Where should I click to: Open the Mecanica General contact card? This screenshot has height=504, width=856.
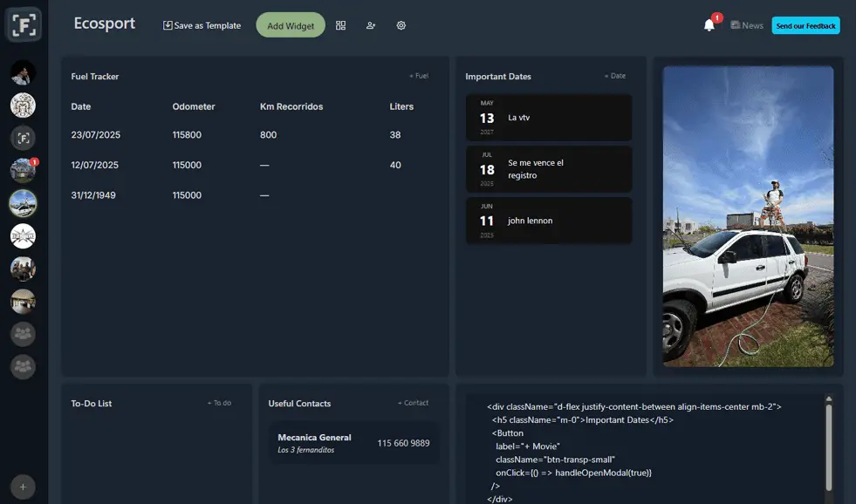click(x=353, y=443)
